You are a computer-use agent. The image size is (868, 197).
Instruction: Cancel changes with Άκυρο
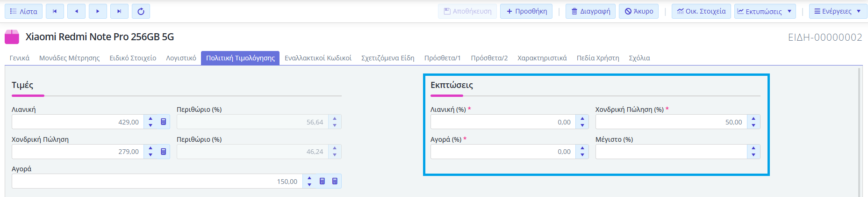pos(639,11)
